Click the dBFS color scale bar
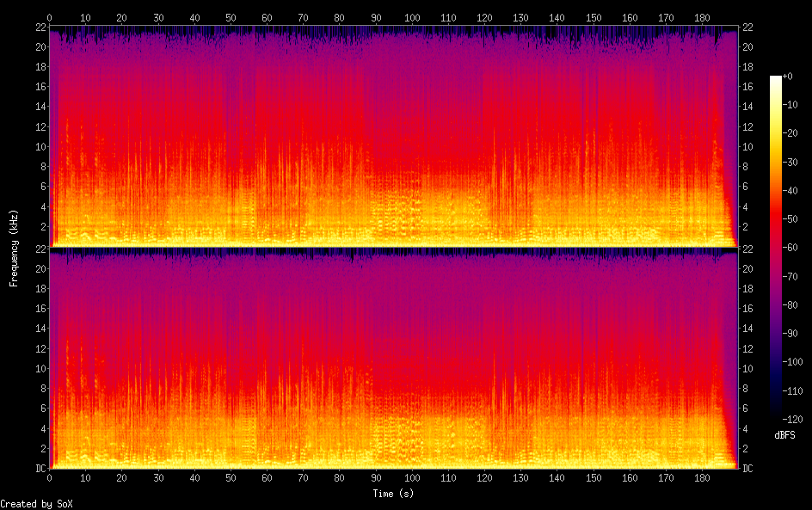The image size is (812, 510). 775,248
